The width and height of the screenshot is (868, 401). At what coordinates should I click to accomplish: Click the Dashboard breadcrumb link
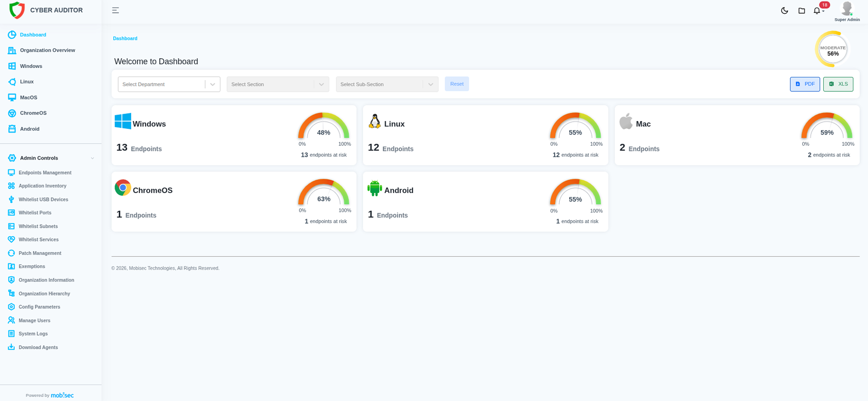point(125,38)
